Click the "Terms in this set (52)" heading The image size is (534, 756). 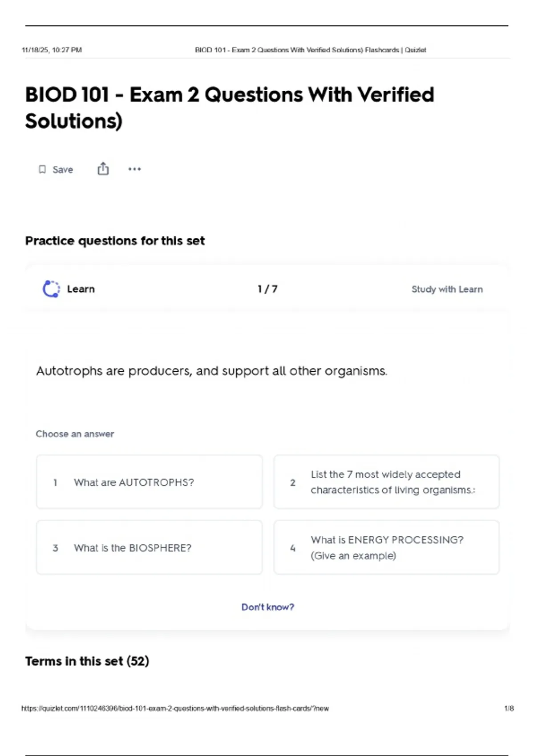coord(87,661)
